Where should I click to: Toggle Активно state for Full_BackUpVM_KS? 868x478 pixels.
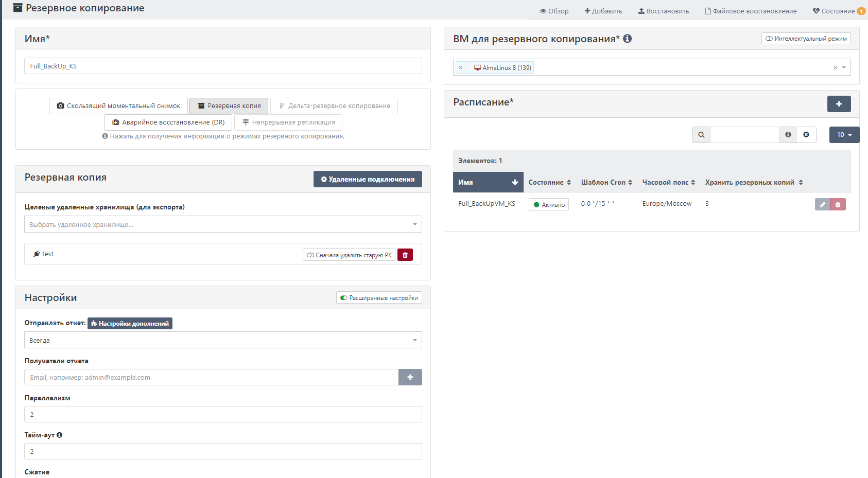pos(549,204)
